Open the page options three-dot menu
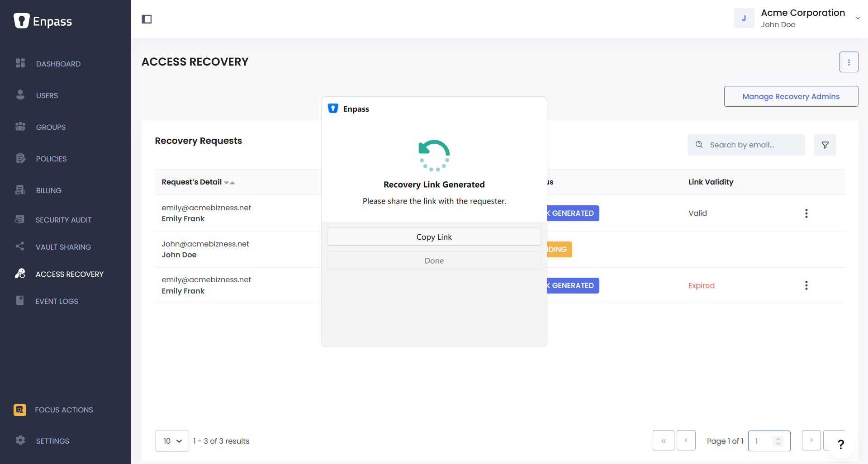The image size is (868, 464). (849, 62)
